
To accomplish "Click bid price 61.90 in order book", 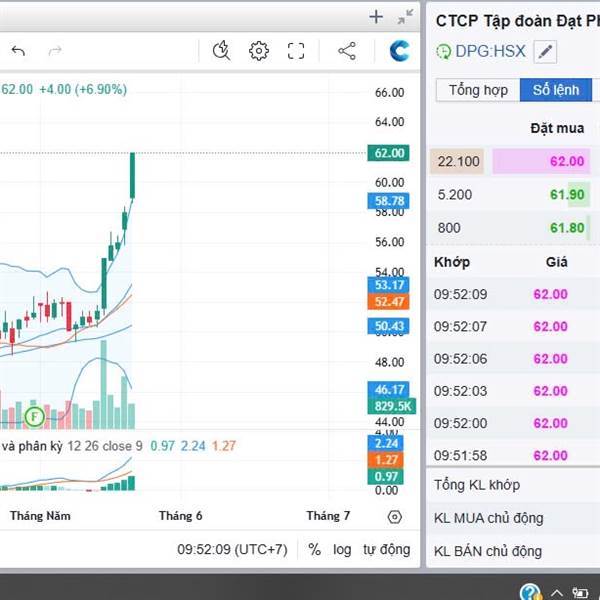I will [x=567, y=194].
